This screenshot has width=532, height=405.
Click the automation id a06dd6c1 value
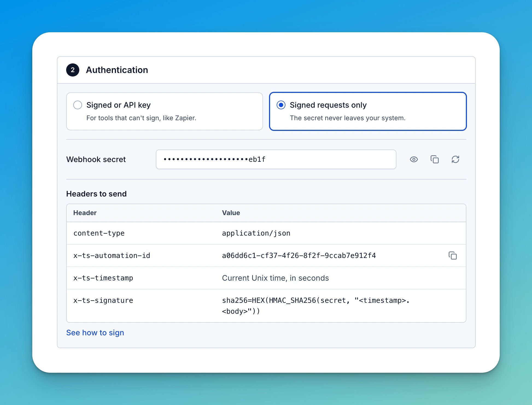click(x=299, y=256)
